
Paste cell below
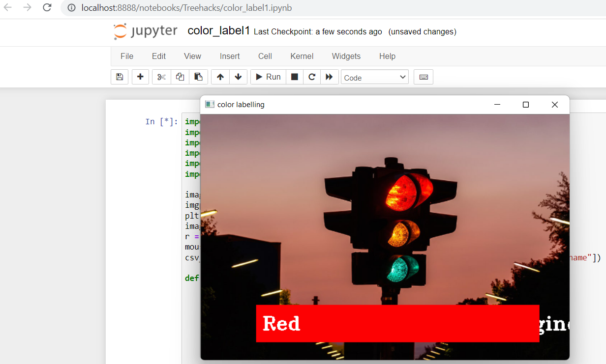198,77
